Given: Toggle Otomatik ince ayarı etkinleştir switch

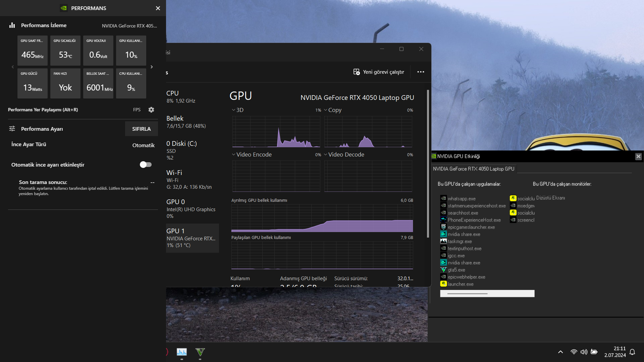Looking at the screenshot, I should [x=146, y=165].
